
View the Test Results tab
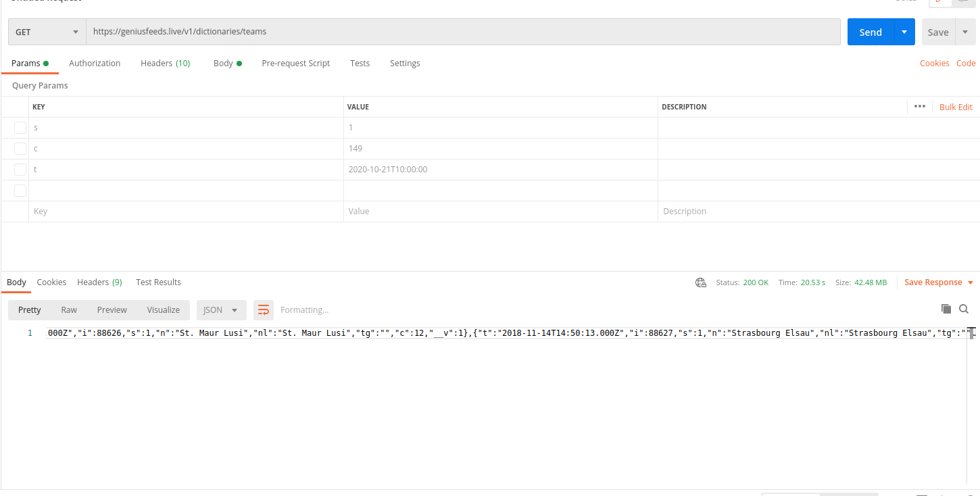pyautogui.click(x=157, y=282)
